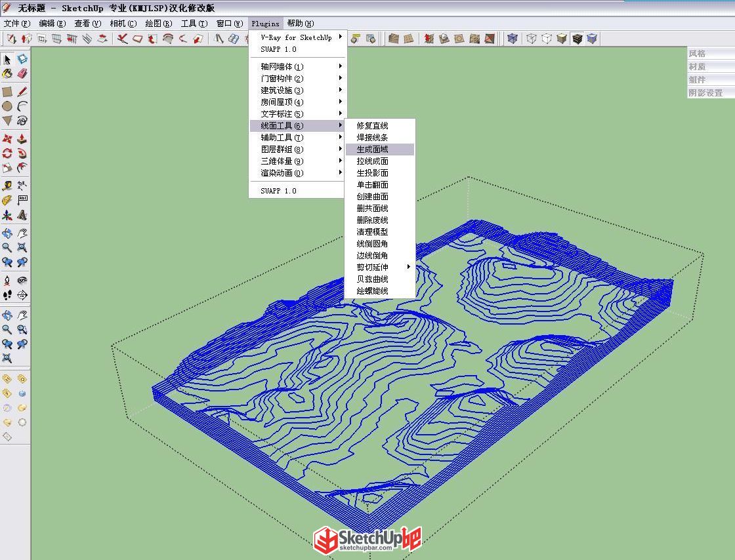Activate the red Move tool

pyautogui.click(x=7, y=138)
